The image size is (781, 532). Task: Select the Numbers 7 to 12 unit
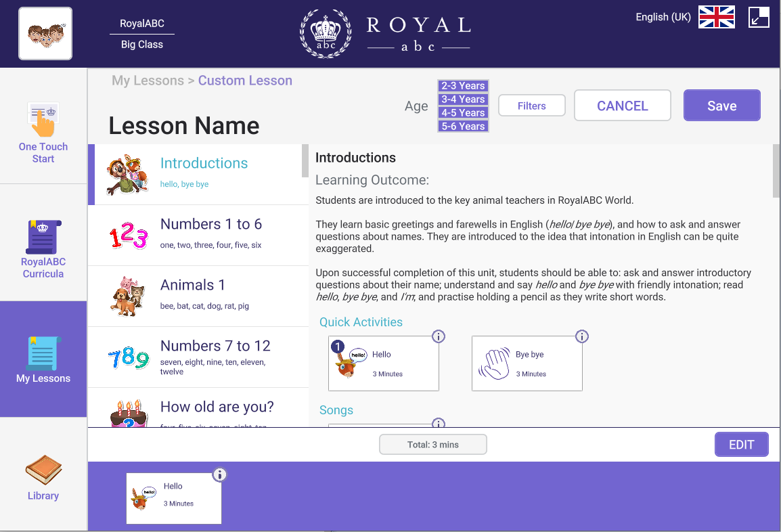pyautogui.click(x=198, y=357)
